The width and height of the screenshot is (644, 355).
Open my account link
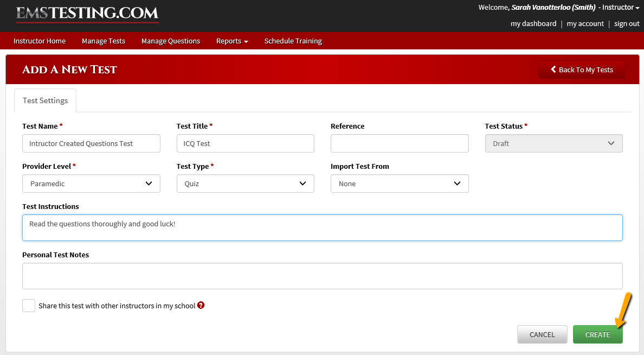(585, 24)
